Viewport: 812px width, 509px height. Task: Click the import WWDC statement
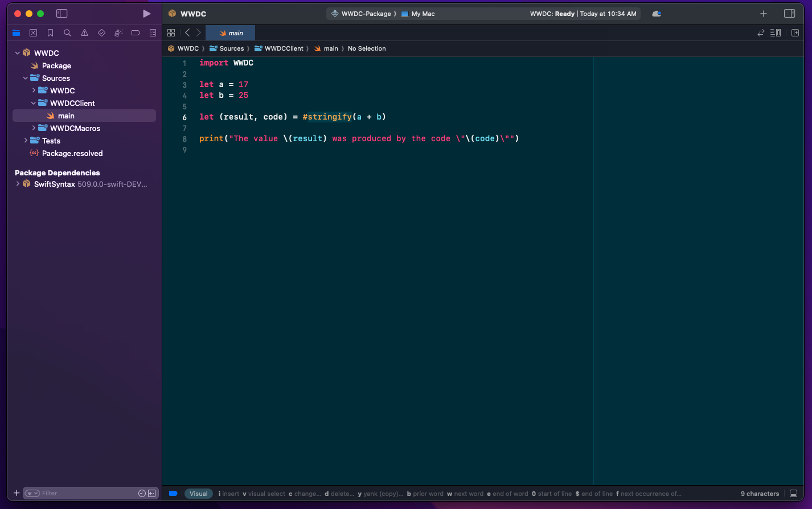tap(226, 63)
